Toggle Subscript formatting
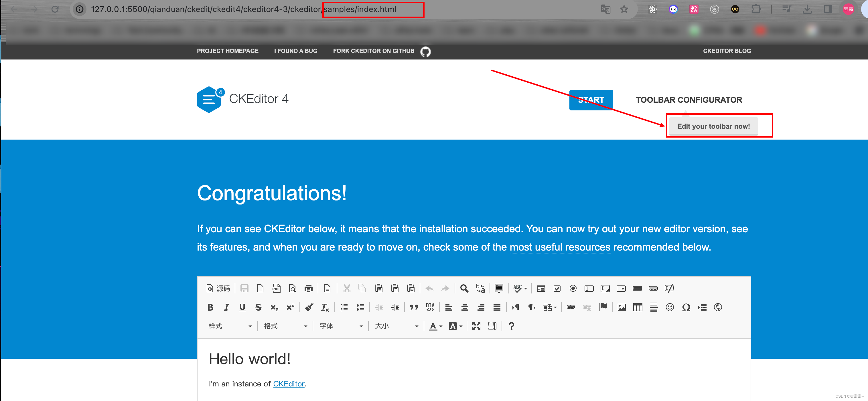 [x=274, y=307]
